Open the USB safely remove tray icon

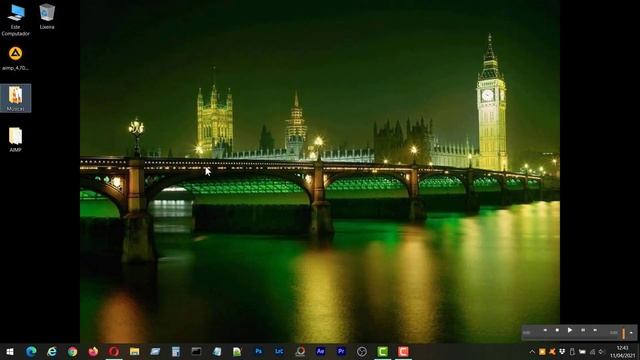tap(572, 351)
